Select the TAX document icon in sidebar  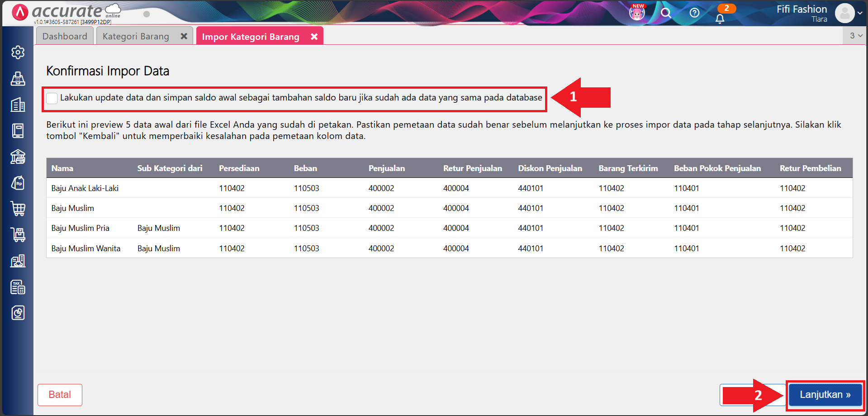click(18, 287)
